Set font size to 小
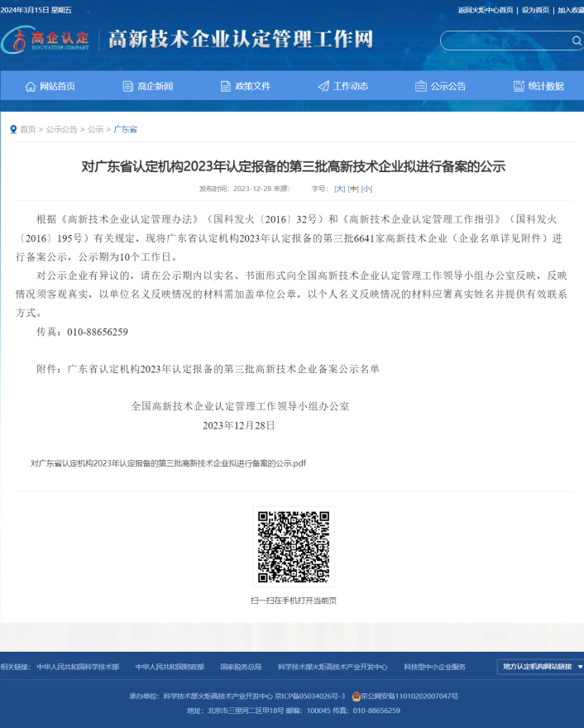This screenshot has height=728, width=584. coord(366,189)
